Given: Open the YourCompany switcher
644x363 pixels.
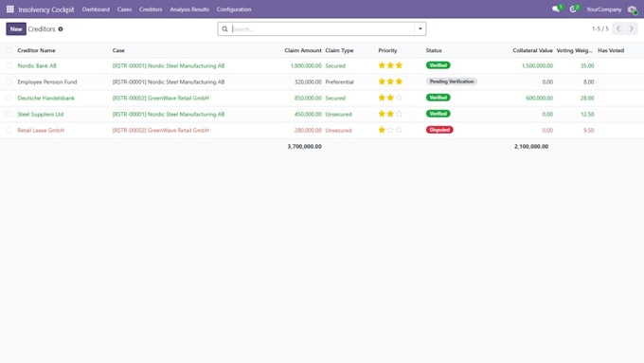Looking at the screenshot, I should coord(604,9).
